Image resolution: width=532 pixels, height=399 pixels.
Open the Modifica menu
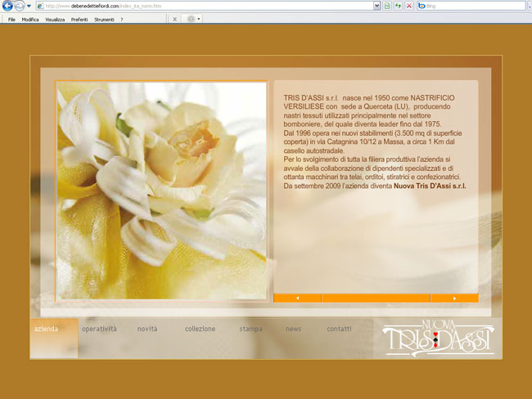tap(30, 20)
